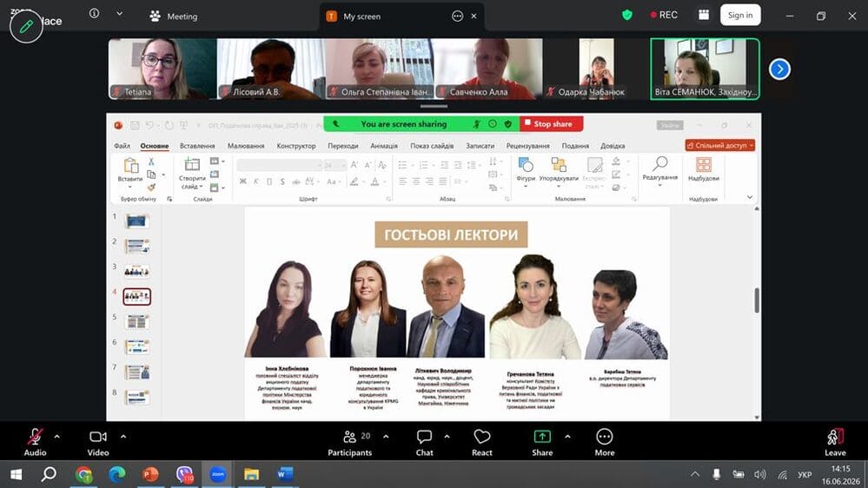The height and width of the screenshot is (488, 868).
Task: Open the Chat panel
Action: (x=425, y=443)
